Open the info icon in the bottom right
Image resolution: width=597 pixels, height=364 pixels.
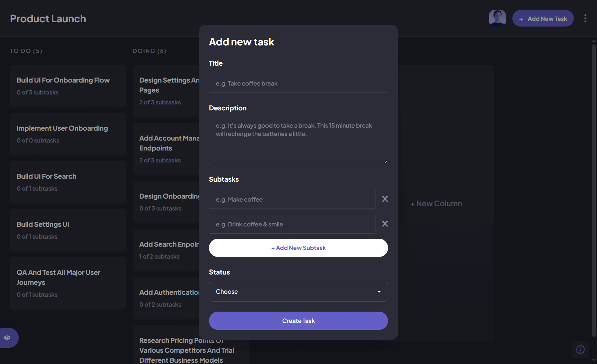point(580,349)
